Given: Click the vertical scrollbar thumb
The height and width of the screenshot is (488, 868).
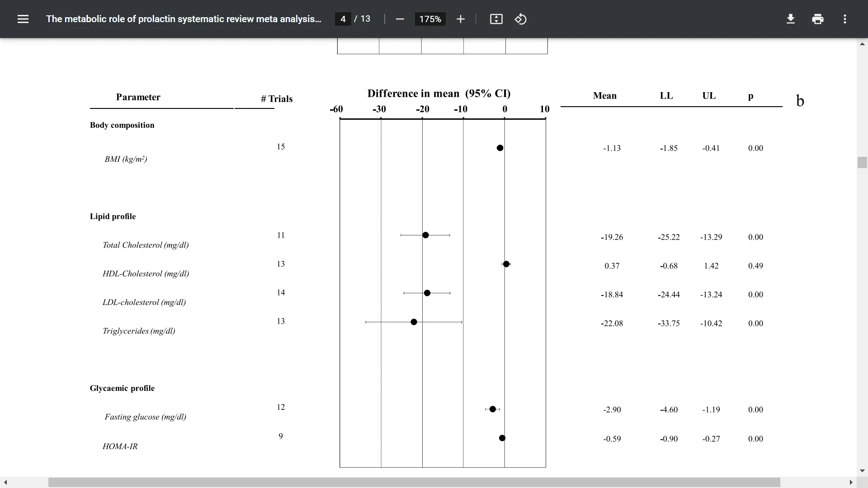Looking at the screenshot, I should [x=862, y=163].
